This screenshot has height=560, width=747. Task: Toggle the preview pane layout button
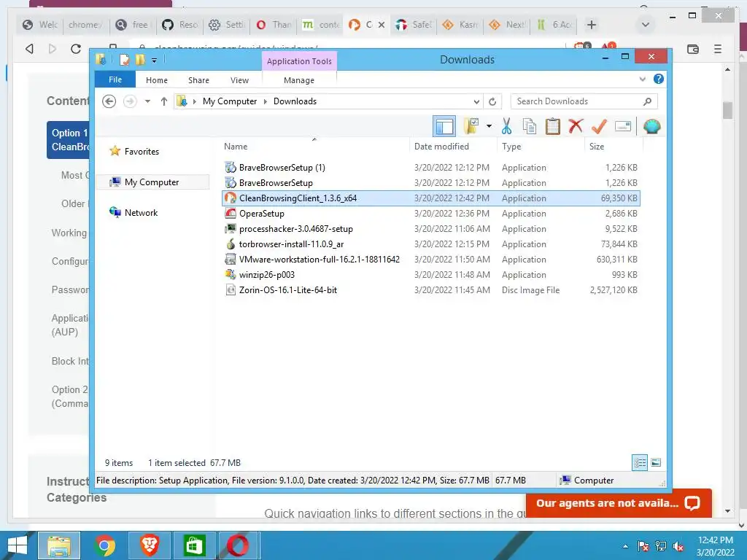point(444,127)
